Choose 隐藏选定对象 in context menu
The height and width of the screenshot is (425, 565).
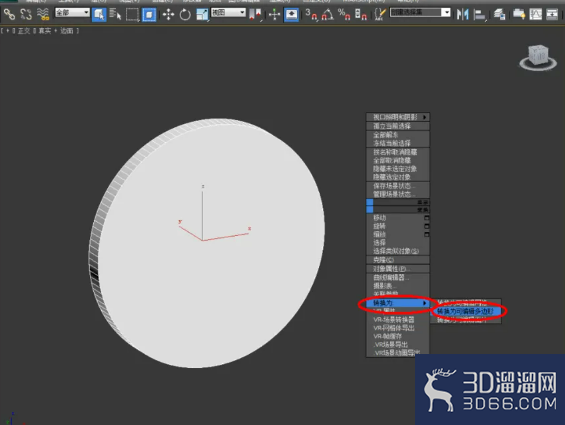[x=398, y=177]
